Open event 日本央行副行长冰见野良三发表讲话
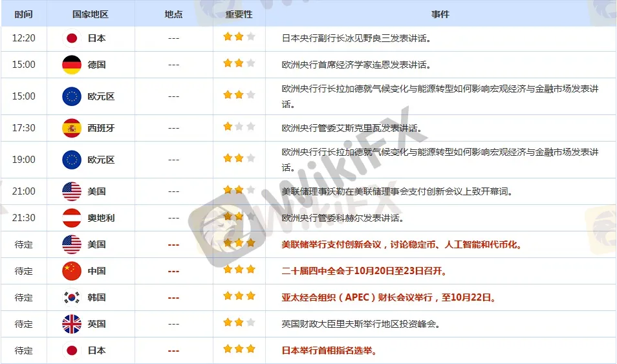Image resolution: width=617 pixels, height=364 pixels. click(356, 38)
